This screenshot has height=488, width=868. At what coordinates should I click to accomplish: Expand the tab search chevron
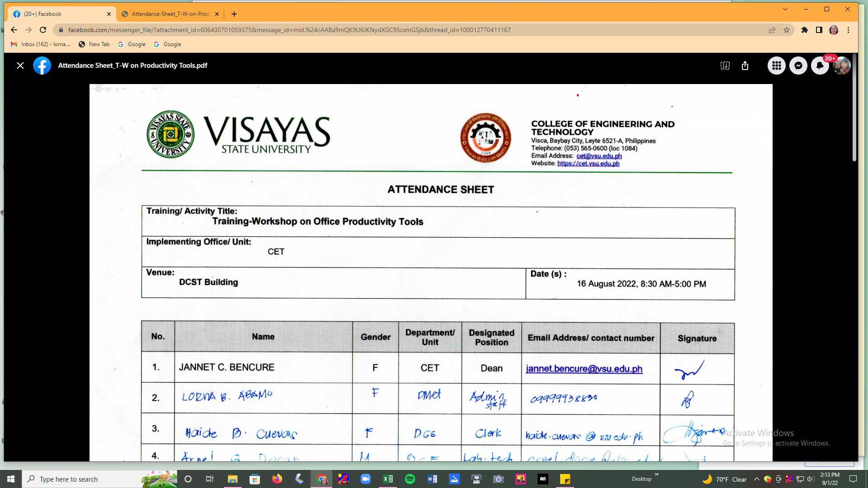pos(785,9)
